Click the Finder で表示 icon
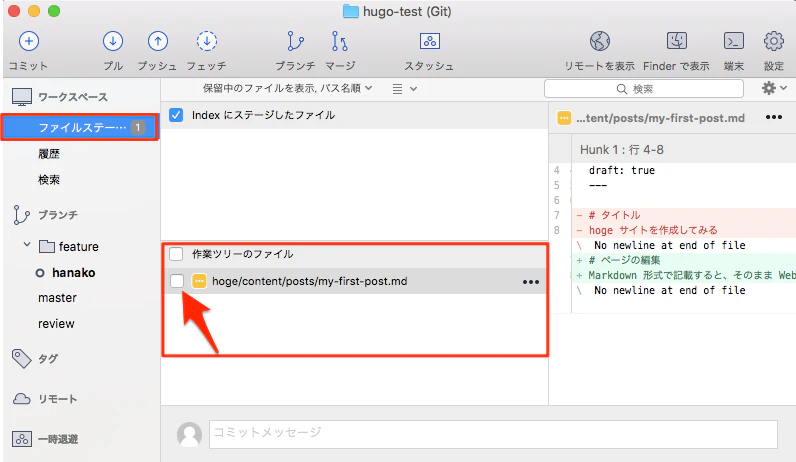Viewport: 796px width, 462px height. point(677,41)
